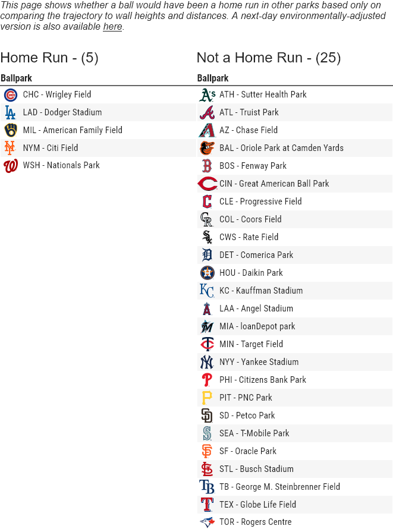
Task: Click the Dodgers LA logo icon
Action: coord(11,112)
